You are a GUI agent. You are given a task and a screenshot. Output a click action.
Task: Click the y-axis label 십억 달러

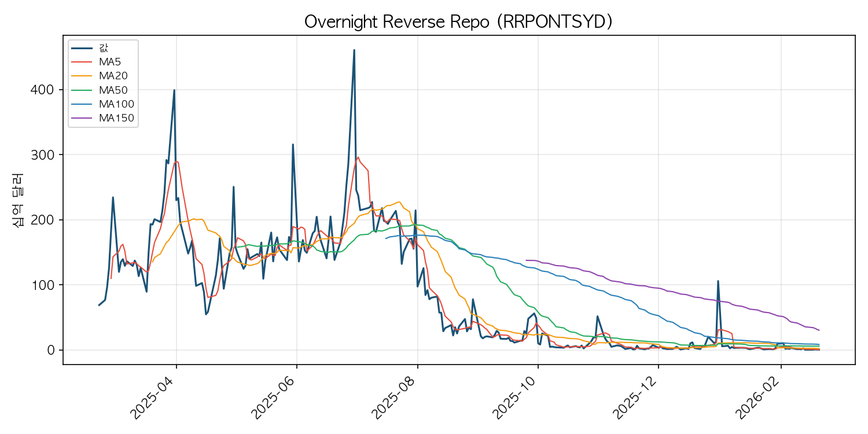(18, 200)
